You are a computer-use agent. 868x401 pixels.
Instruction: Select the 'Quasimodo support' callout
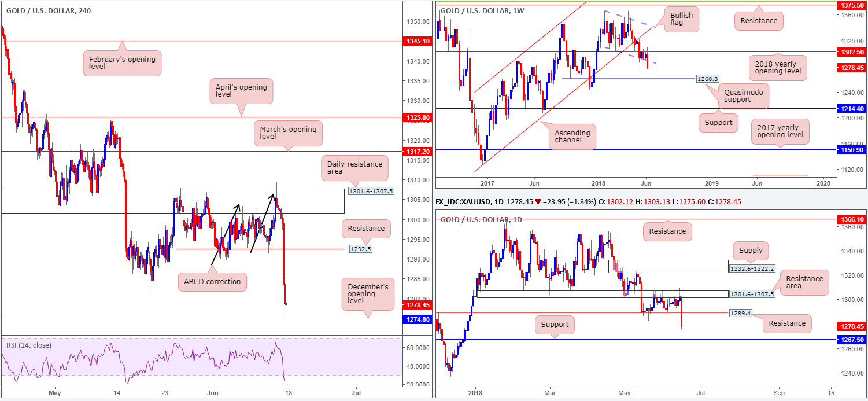744,95
